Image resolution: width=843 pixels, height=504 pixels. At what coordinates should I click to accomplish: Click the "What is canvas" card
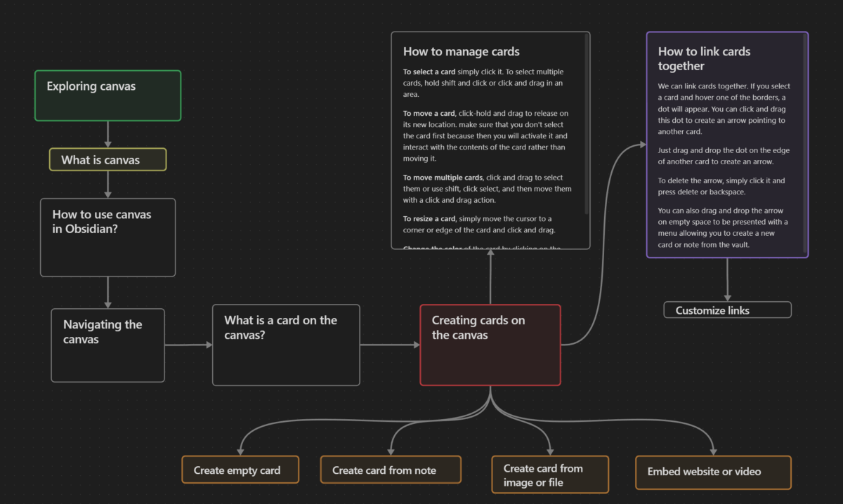(107, 159)
